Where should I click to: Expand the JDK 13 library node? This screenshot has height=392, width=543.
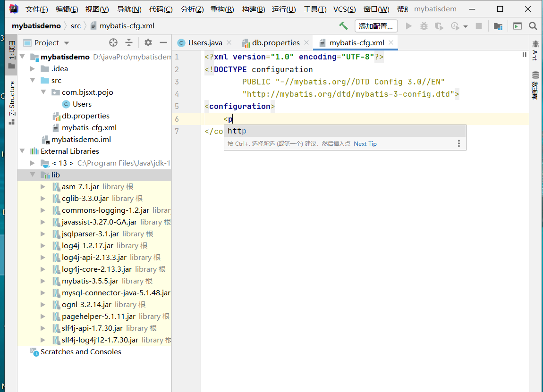click(33, 163)
